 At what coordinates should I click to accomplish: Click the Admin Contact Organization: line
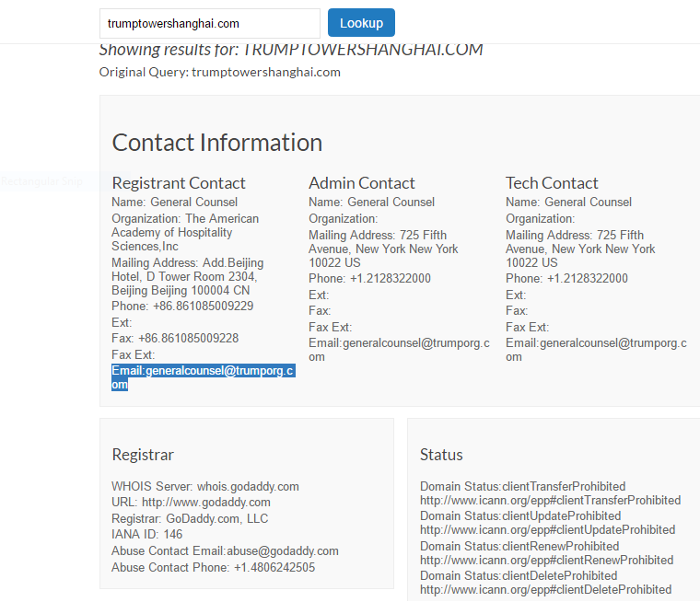(x=344, y=219)
